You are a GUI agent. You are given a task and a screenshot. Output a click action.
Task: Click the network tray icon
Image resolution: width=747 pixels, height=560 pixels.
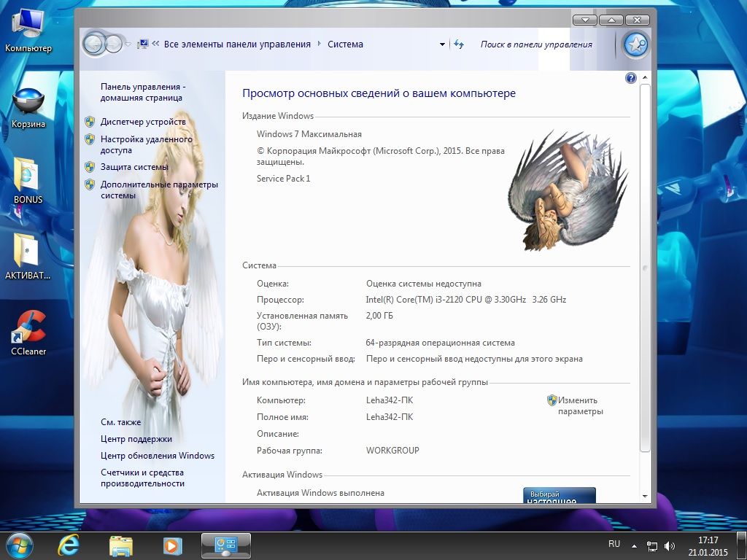click(x=651, y=545)
